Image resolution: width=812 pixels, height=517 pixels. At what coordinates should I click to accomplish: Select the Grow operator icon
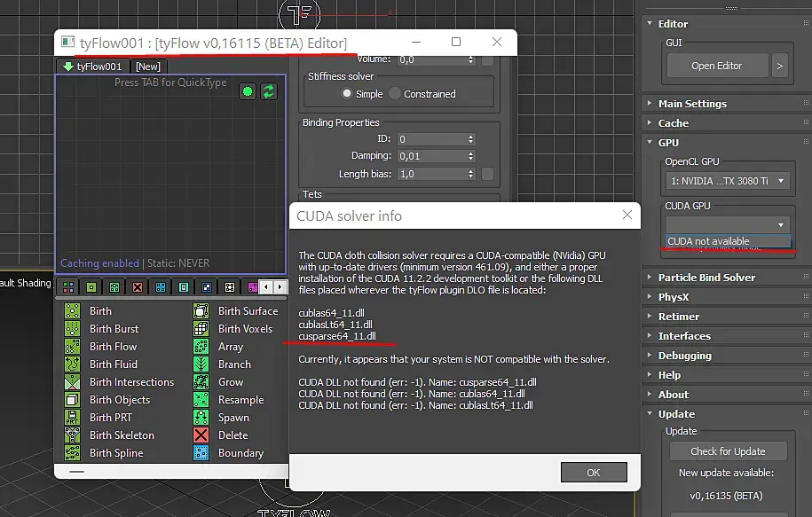coord(201,382)
